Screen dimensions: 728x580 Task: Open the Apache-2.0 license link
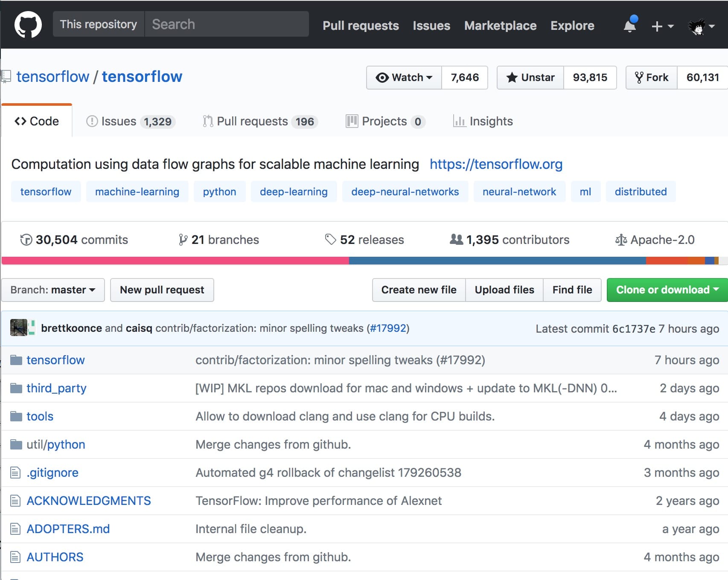click(x=655, y=240)
